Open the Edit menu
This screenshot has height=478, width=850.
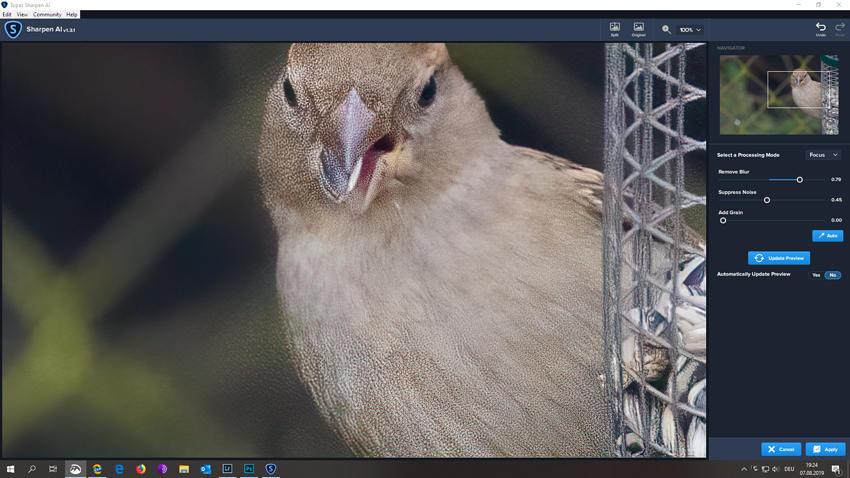click(7, 15)
